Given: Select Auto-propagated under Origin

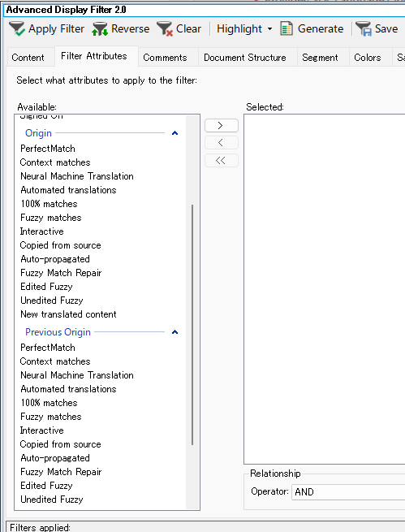Looking at the screenshot, I should (55, 259).
